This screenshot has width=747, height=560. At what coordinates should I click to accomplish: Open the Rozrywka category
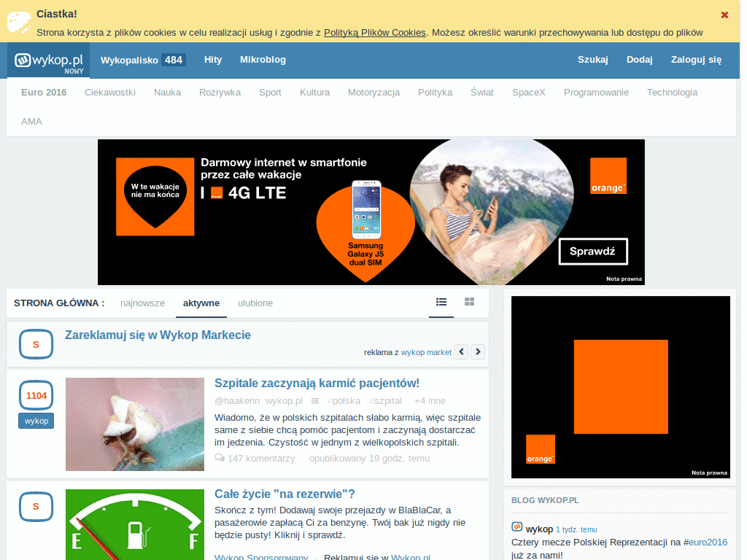220,93
